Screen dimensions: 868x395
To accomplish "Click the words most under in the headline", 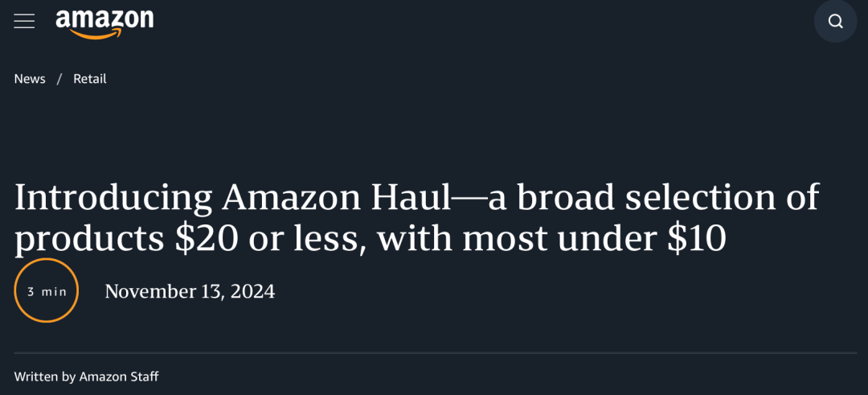I will point(561,239).
